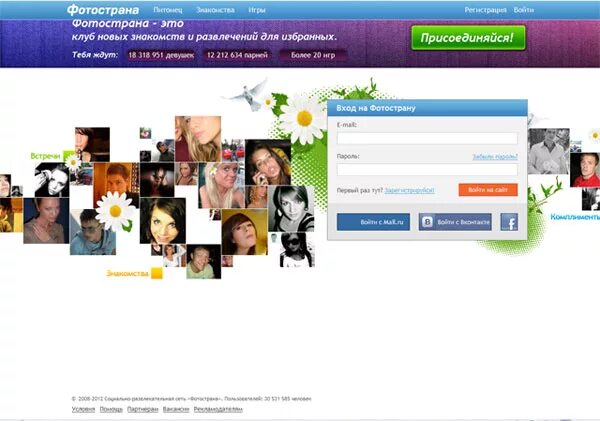Click the Комплименты blue label

point(575,217)
